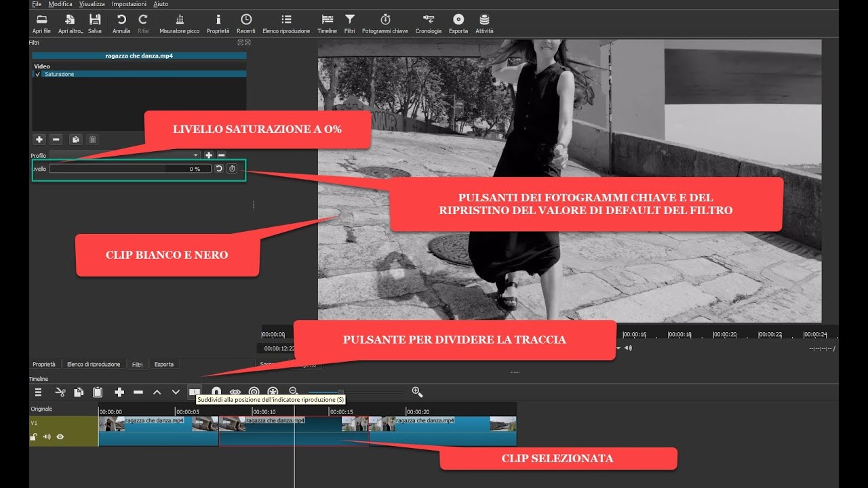This screenshot has height=488, width=868.
Task: Toggle scrub while dragging eye button
Action: 235,392
